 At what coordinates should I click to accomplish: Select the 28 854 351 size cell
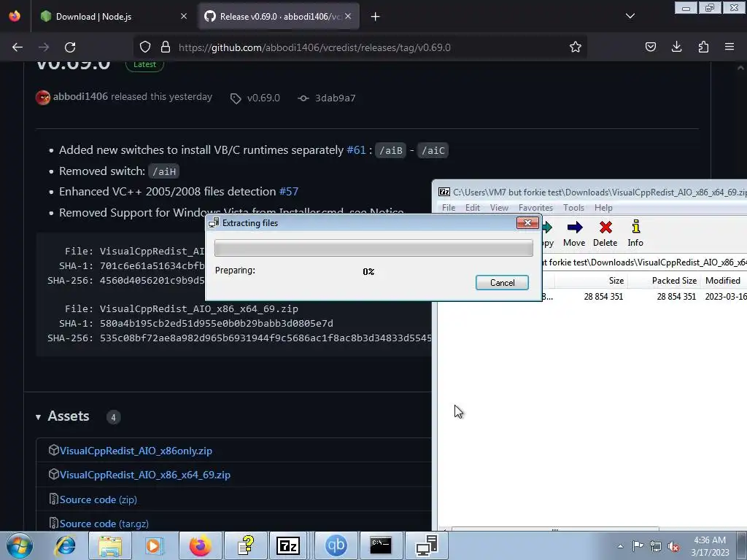click(603, 297)
